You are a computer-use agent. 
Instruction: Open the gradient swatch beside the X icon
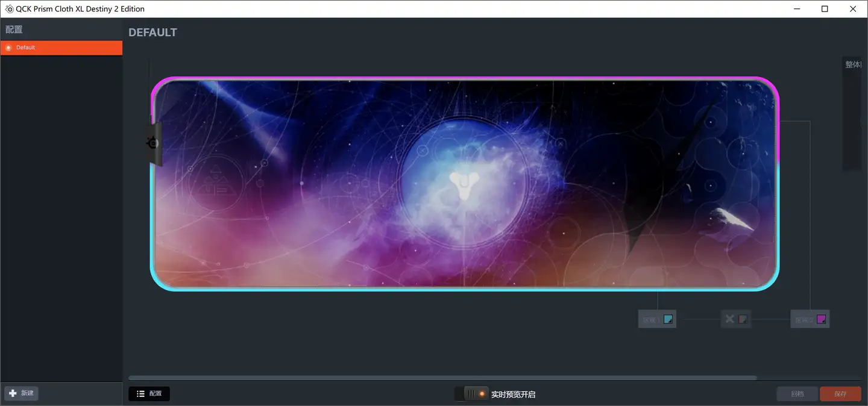[x=743, y=319]
